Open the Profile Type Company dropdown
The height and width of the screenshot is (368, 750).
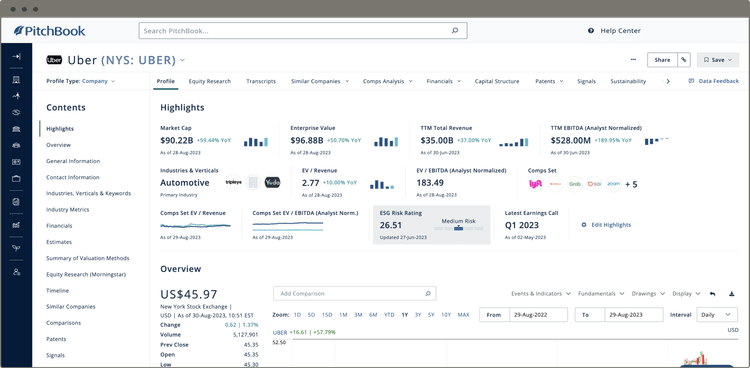click(80, 81)
